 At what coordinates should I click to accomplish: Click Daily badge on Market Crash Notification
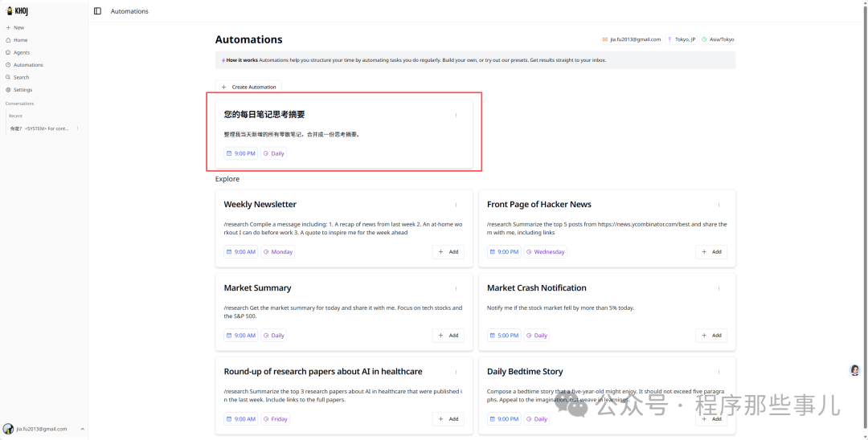point(536,335)
